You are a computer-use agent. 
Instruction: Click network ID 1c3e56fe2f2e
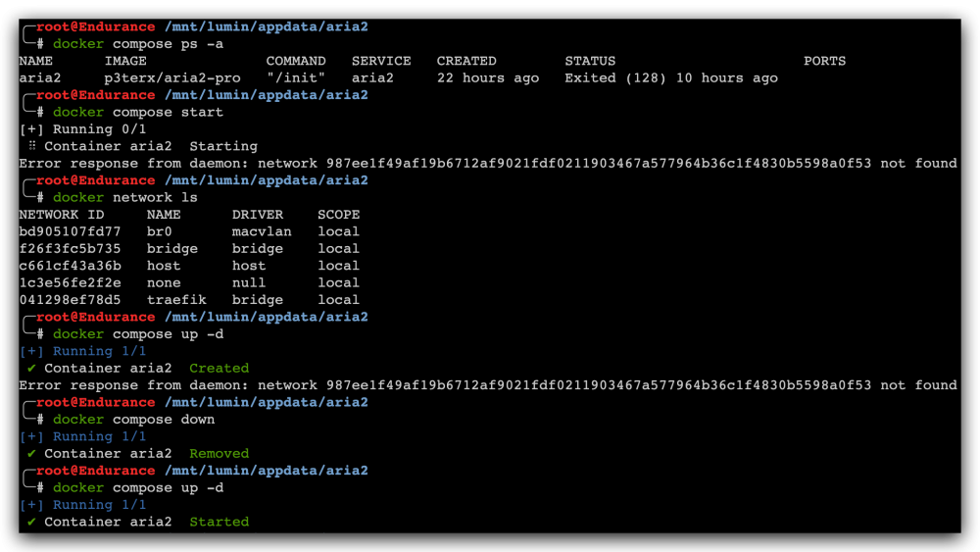[x=70, y=282]
